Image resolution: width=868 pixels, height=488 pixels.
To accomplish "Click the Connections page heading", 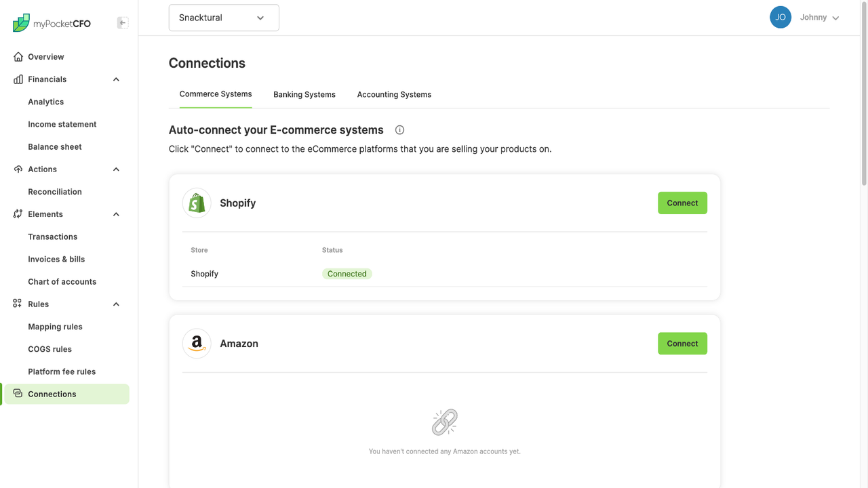I will pos(207,63).
